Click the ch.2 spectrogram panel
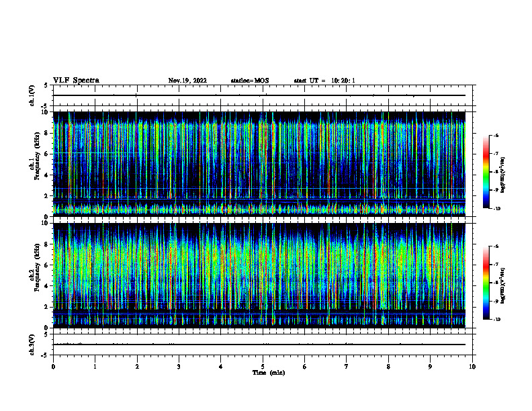 tap(259, 275)
